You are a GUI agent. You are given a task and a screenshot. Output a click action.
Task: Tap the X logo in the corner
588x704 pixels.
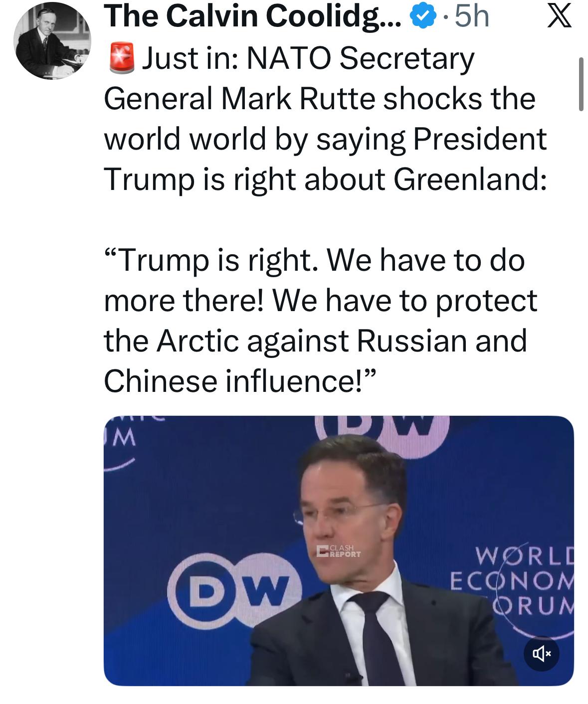pyautogui.click(x=559, y=17)
